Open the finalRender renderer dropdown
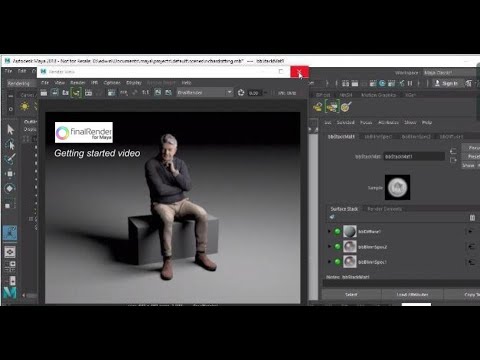The height and width of the screenshot is (360, 480). (204, 93)
